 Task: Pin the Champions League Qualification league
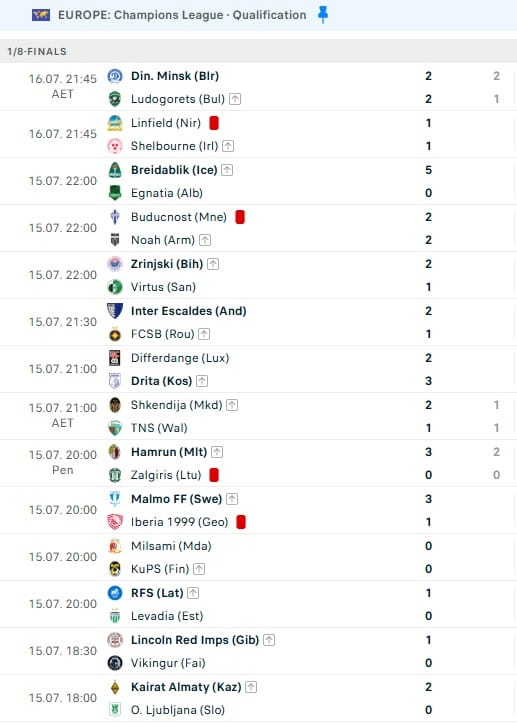(323, 15)
